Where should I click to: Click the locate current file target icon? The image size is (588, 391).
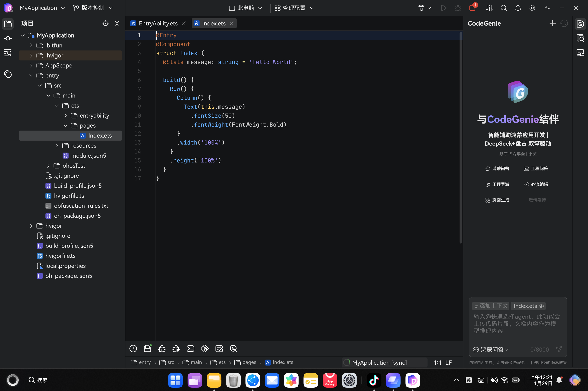[x=105, y=23]
